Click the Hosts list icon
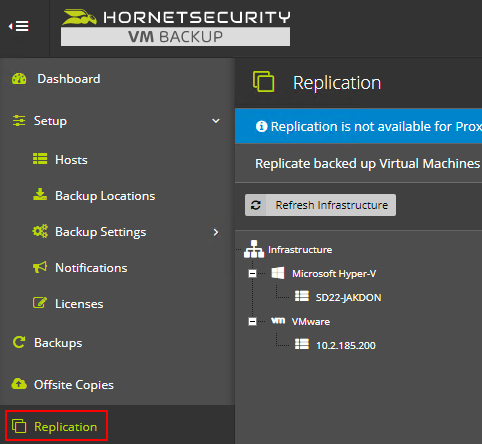 (x=40, y=159)
